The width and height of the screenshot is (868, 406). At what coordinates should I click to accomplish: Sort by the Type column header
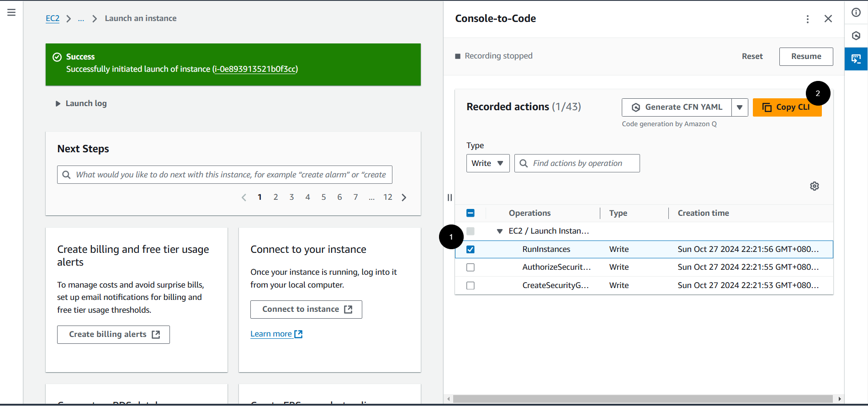[x=618, y=213]
